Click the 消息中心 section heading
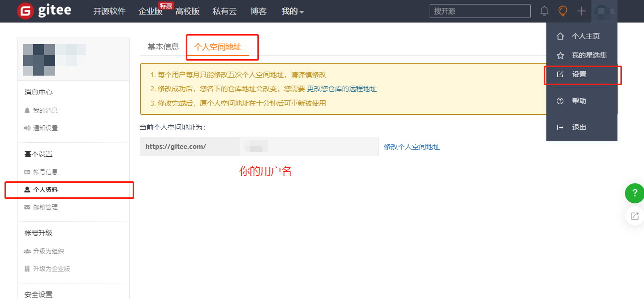The image size is (644, 299). point(39,92)
